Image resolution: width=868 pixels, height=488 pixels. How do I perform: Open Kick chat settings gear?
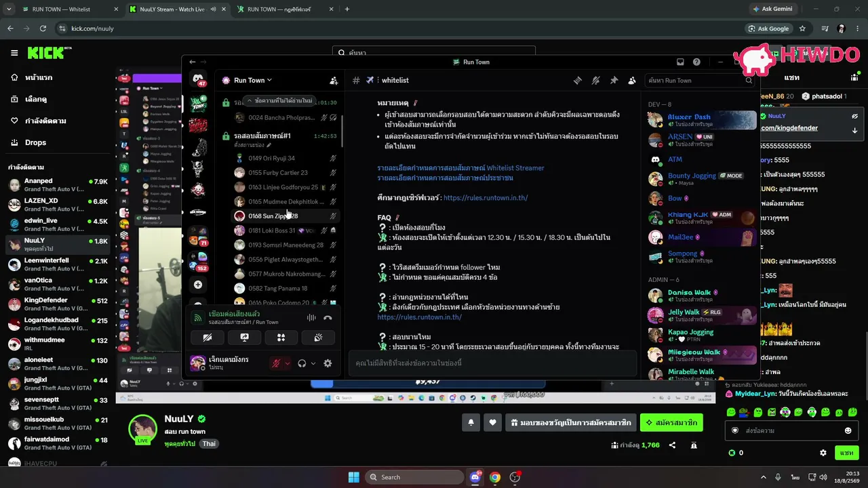[823, 453]
